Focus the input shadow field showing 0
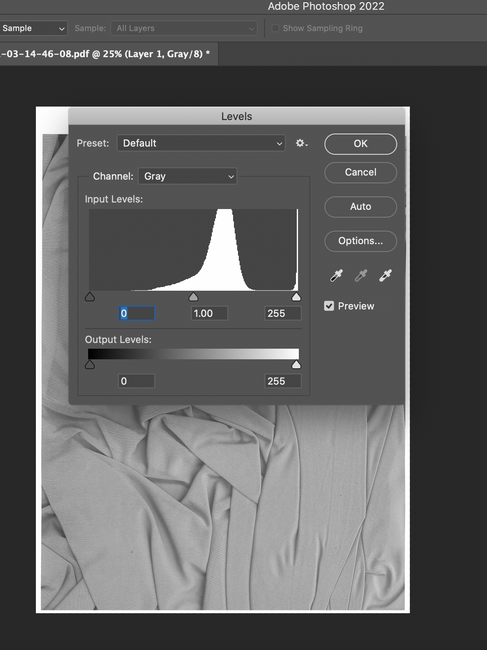The width and height of the screenshot is (487, 650). [x=137, y=313]
